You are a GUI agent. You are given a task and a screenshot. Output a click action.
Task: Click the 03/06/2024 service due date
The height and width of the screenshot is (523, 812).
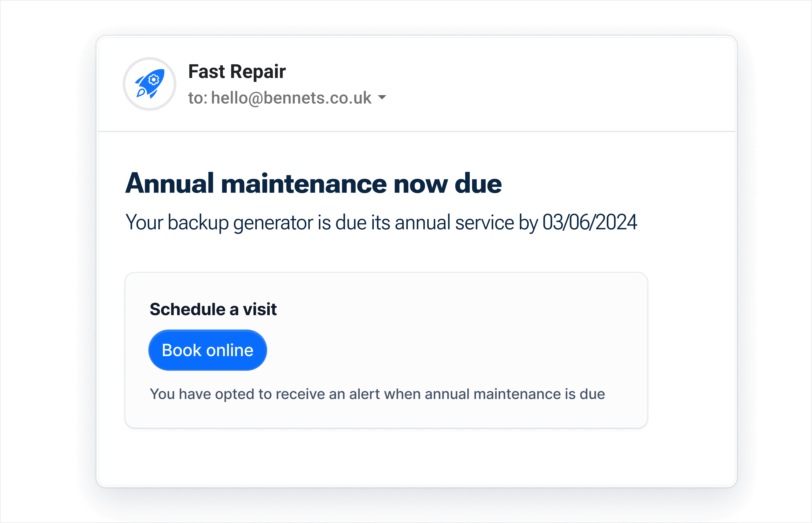(x=589, y=222)
